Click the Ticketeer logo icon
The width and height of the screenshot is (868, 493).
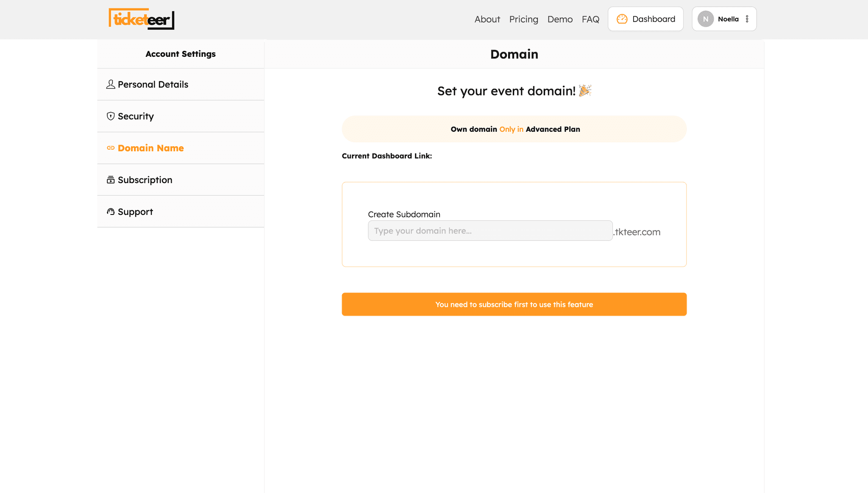point(141,19)
